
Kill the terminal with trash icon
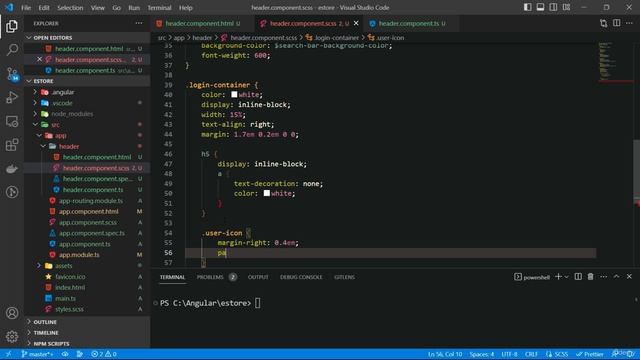pyautogui.click(x=590, y=277)
